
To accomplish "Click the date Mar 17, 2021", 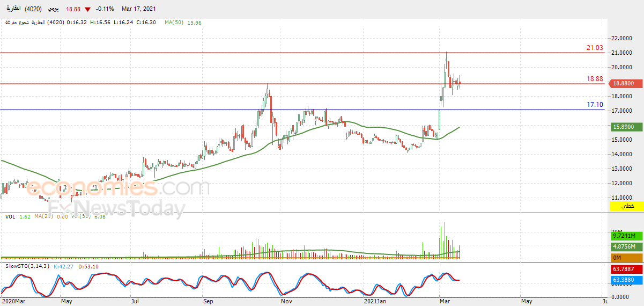I will point(139,9).
